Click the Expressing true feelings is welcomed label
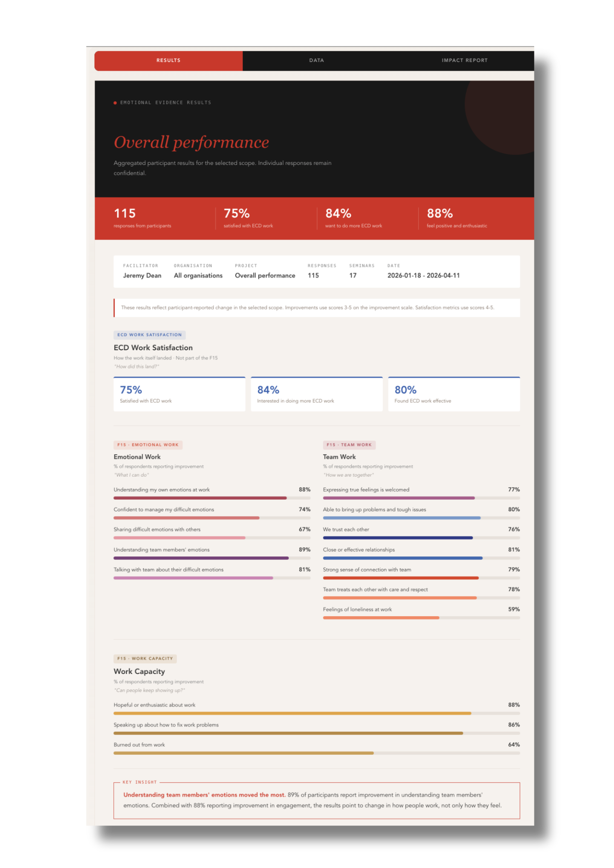Viewport: 614px width, 868px height. coord(366,490)
